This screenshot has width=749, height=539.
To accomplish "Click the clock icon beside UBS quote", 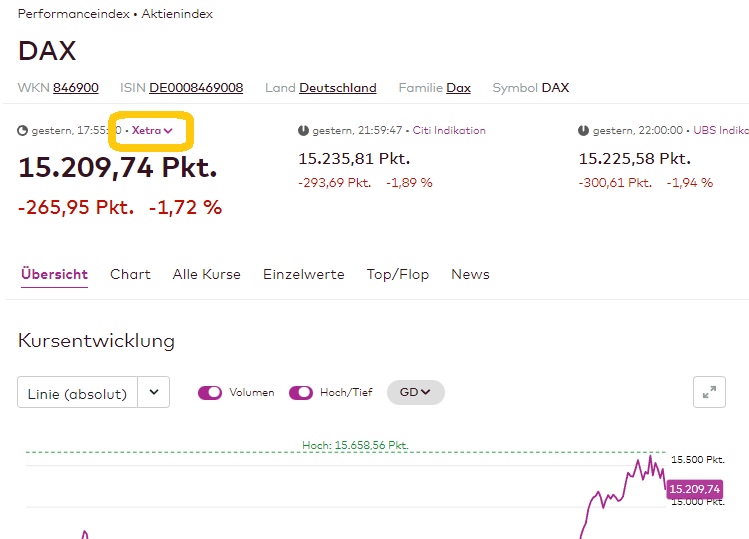I will pyautogui.click(x=583, y=131).
